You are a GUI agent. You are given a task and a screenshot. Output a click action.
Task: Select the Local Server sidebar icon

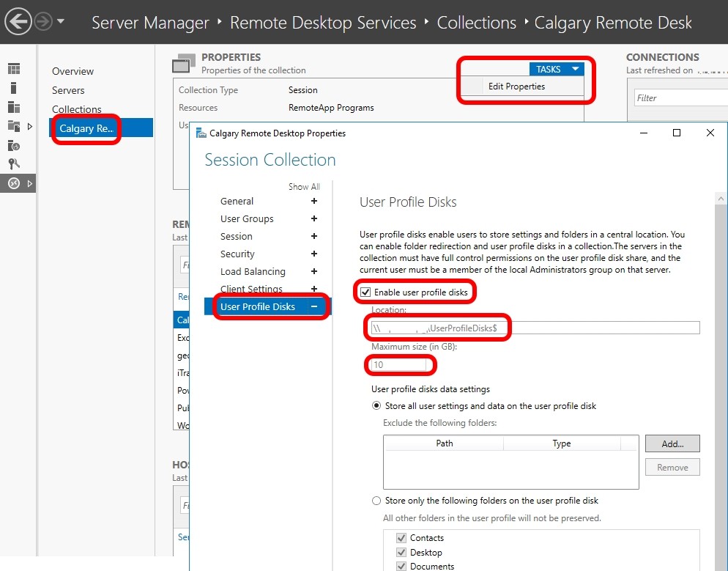click(x=14, y=88)
